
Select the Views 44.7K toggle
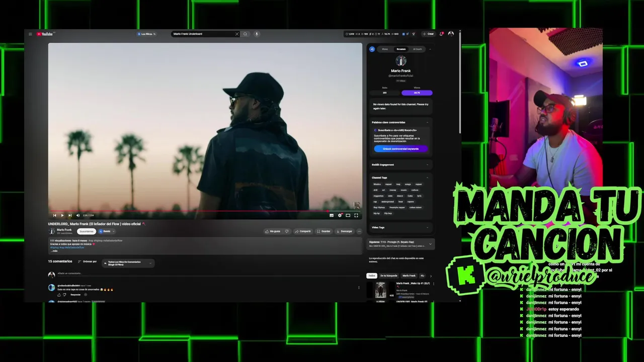pyautogui.click(x=417, y=93)
